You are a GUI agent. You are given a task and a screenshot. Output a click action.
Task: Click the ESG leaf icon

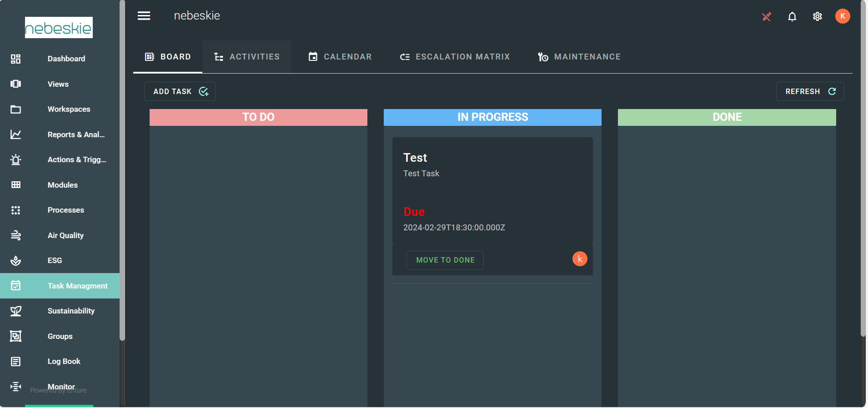pos(16,260)
